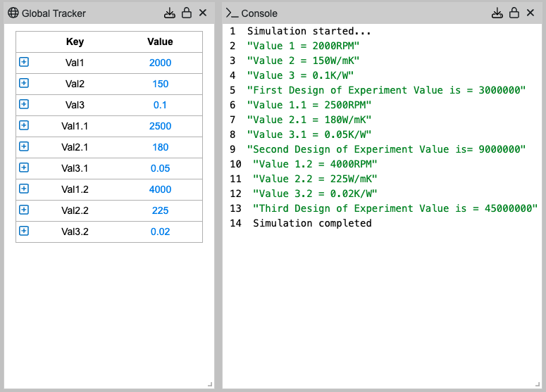Click console line "Value 3.1 = 0.05K/W"

(309, 134)
